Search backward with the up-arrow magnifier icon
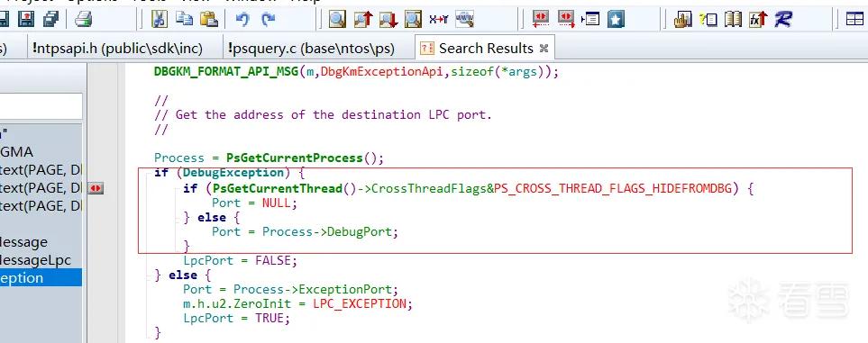The image size is (868, 343). click(363, 20)
